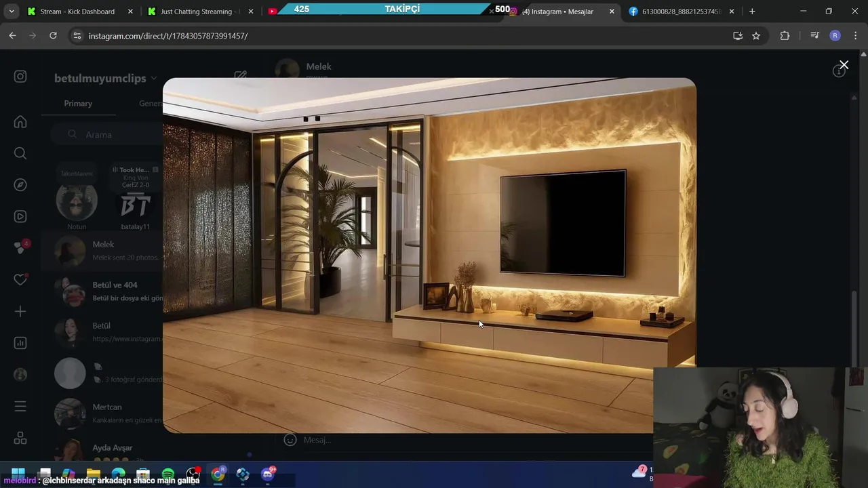Open the tab search dropdown
Screen dimensions: 868x488
[12, 12]
